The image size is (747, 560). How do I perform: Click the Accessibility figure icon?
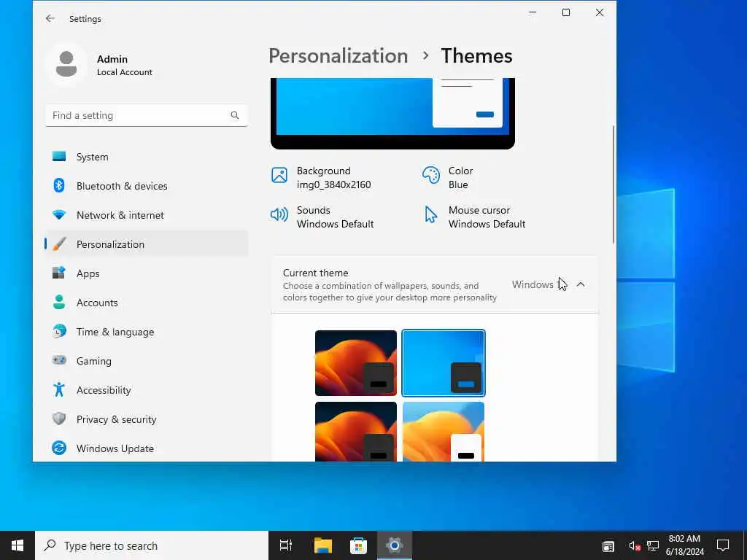click(59, 389)
